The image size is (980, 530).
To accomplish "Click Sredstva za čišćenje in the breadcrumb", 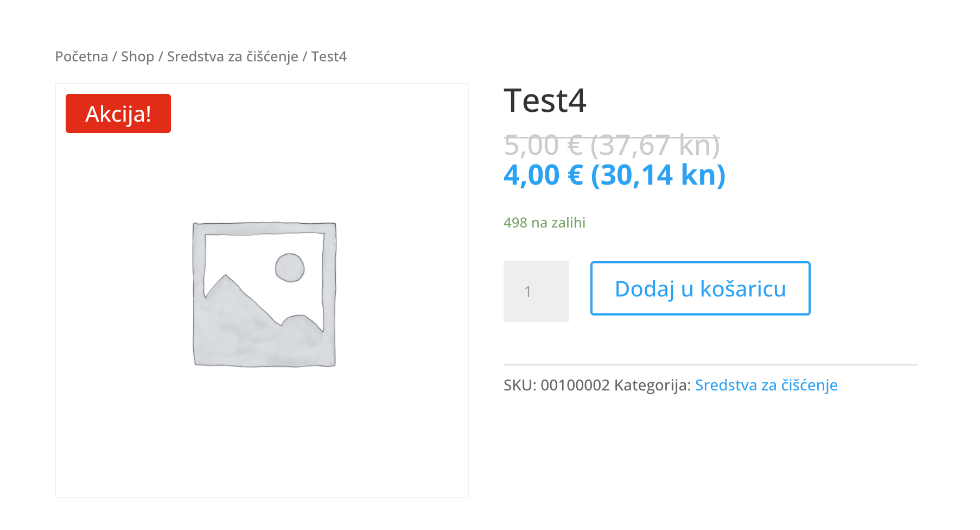I will [x=232, y=56].
